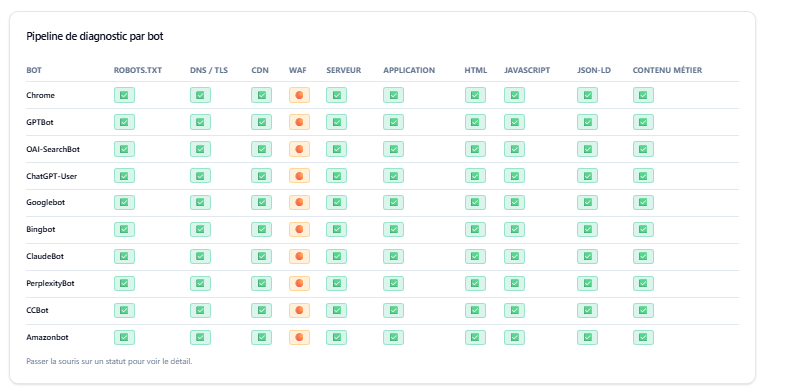Image resolution: width=796 pixels, height=392 pixels.
Task: Click the JSON-LD column header
Action: coord(594,71)
